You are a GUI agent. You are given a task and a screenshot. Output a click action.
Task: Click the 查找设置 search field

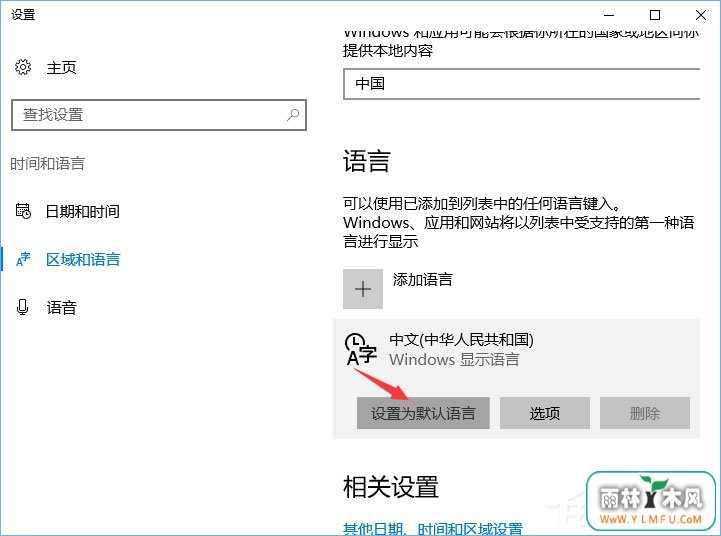(159, 115)
